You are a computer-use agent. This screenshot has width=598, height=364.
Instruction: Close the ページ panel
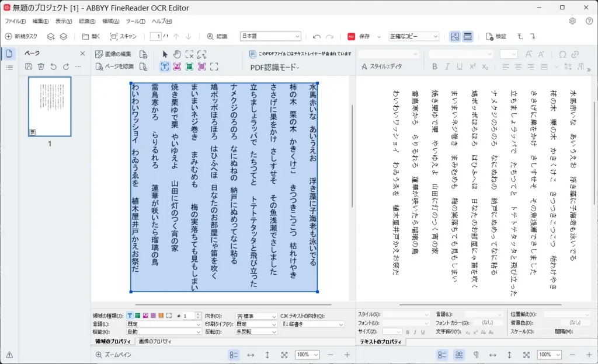[82, 54]
